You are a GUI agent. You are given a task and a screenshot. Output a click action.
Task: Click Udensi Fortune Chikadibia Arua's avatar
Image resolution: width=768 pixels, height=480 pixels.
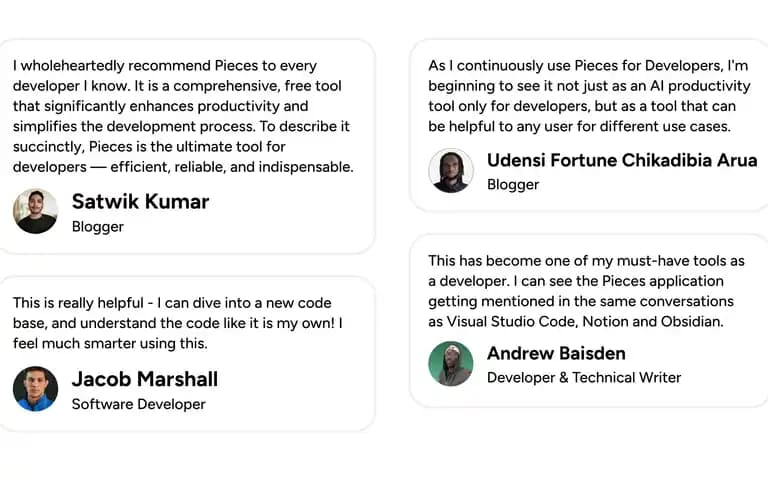tap(451, 170)
